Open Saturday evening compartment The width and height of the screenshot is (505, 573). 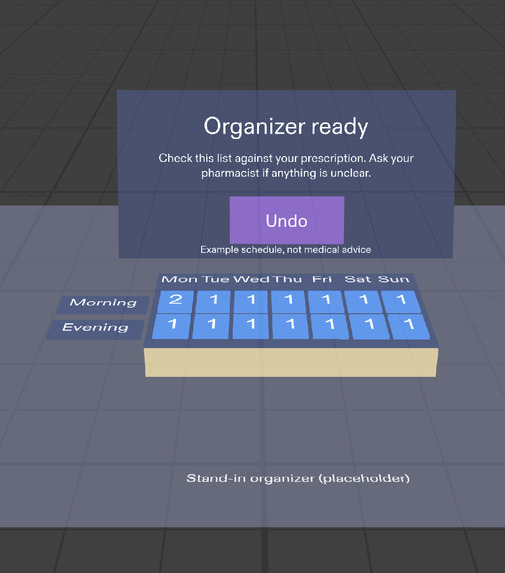coord(369,326)
